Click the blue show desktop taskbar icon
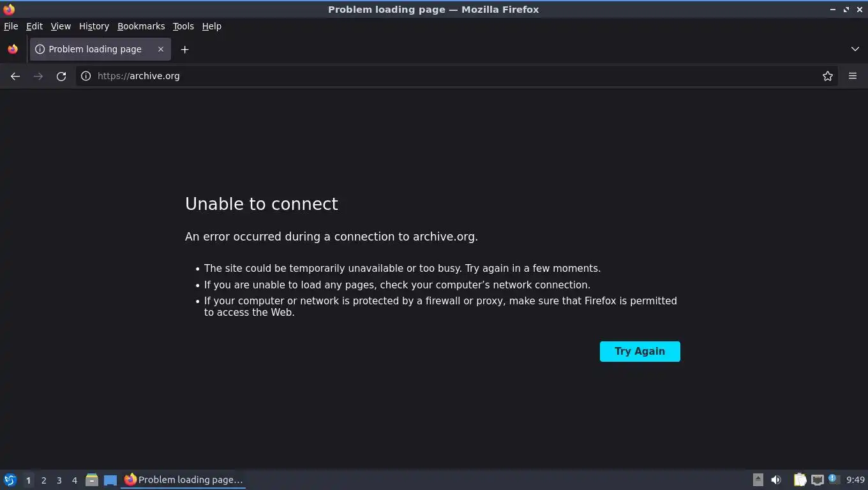 point(110,480)
